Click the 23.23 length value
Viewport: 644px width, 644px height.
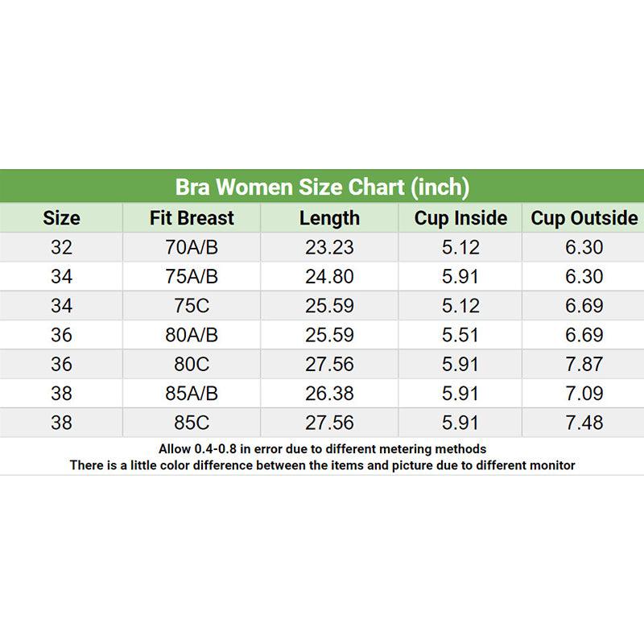point(329,247)
